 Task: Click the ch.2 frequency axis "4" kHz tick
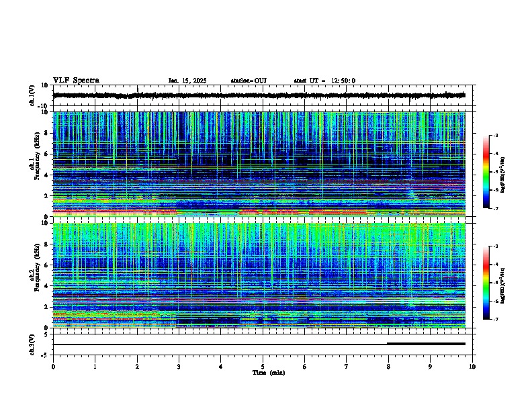pyautogui.click(x=47, y=286)
